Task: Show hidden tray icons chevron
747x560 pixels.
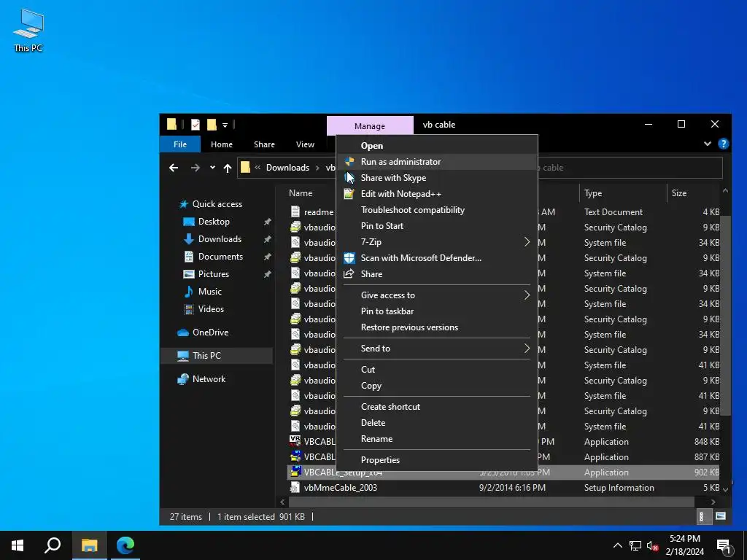Action: pyautogui.click(x=617, y=545)
